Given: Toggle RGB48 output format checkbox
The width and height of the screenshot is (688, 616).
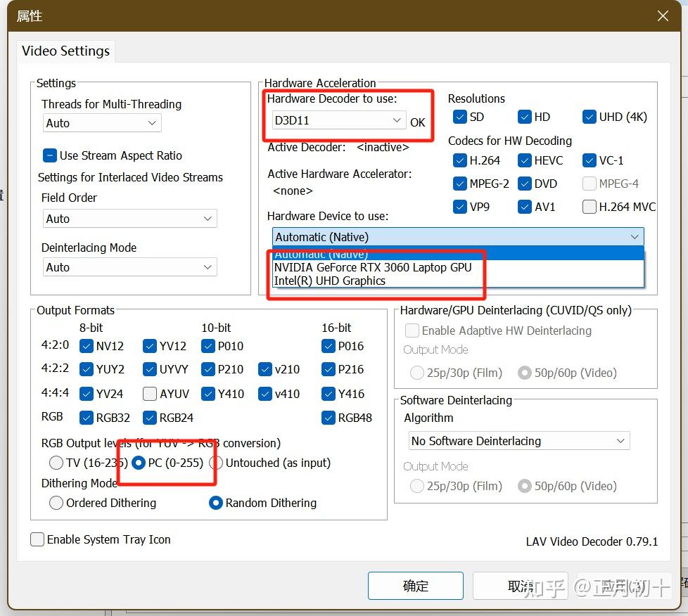Looking at the screenshot, I should (x=329, y=418).
